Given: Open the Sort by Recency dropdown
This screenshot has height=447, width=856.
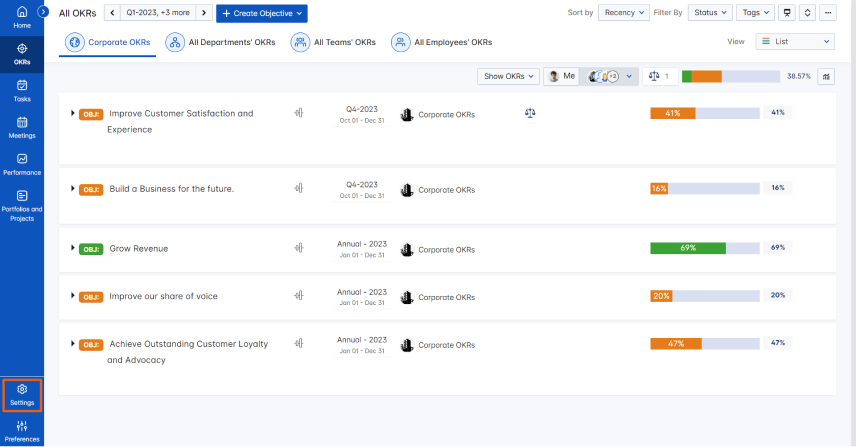Looking at the screenshot, I should click(x=623, y=13).
